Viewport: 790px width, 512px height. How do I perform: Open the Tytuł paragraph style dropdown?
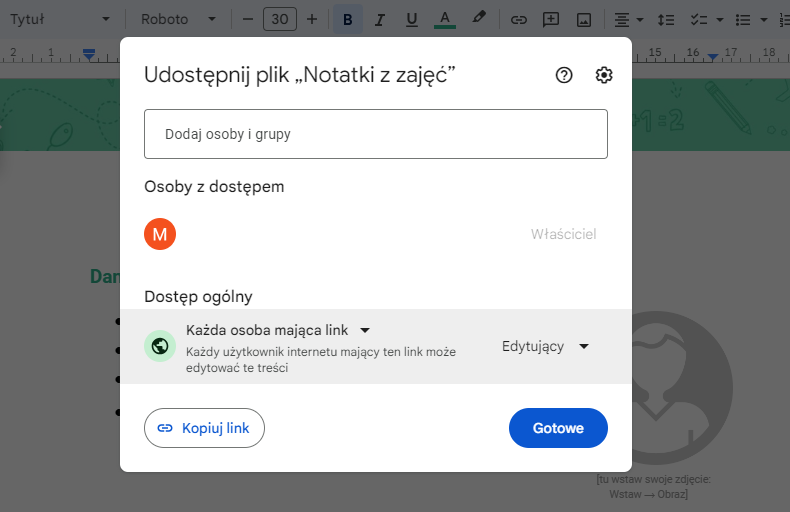(59, 19)
